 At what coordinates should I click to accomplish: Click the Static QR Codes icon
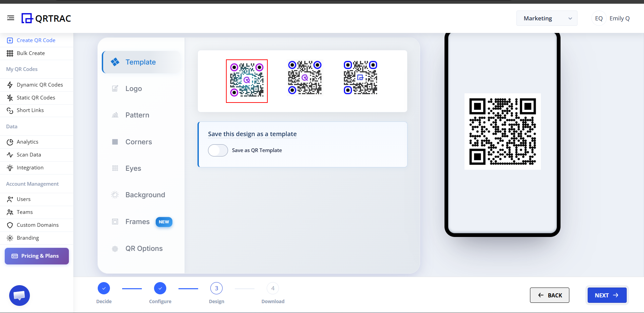[10, 98]
